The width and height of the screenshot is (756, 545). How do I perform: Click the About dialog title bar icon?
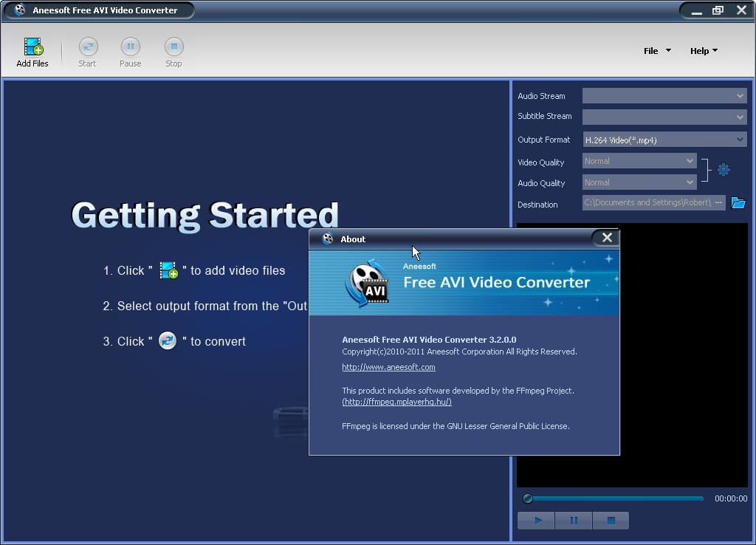[328, 239]
